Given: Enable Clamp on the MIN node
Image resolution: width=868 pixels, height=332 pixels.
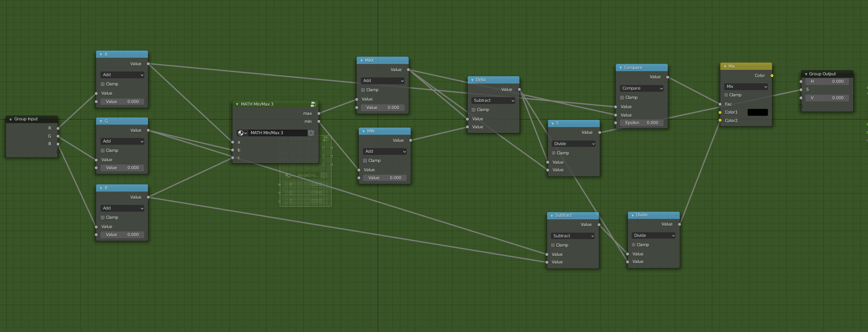Looking at the screenshot, I should coord(365,161).
